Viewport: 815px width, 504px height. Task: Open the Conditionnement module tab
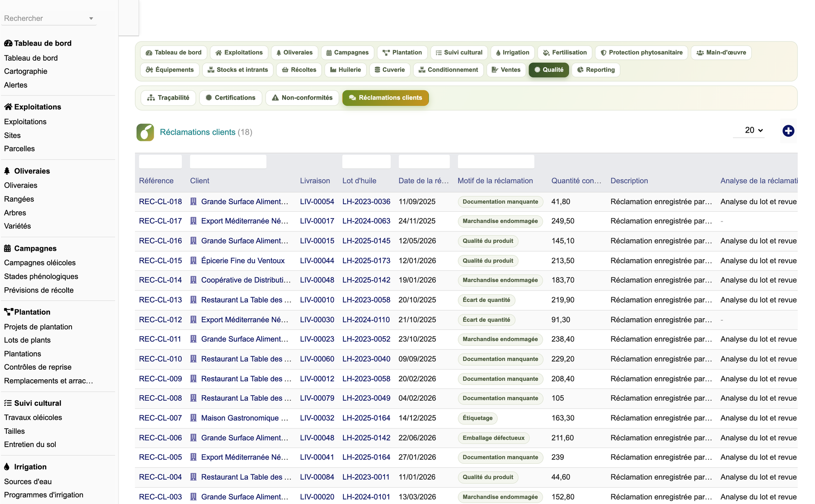coord(448,69)
